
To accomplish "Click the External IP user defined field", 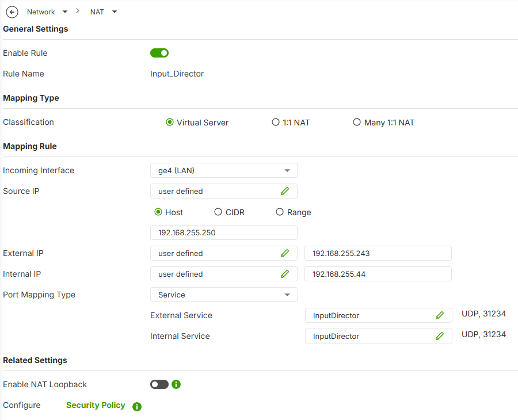I will [224, 253].
